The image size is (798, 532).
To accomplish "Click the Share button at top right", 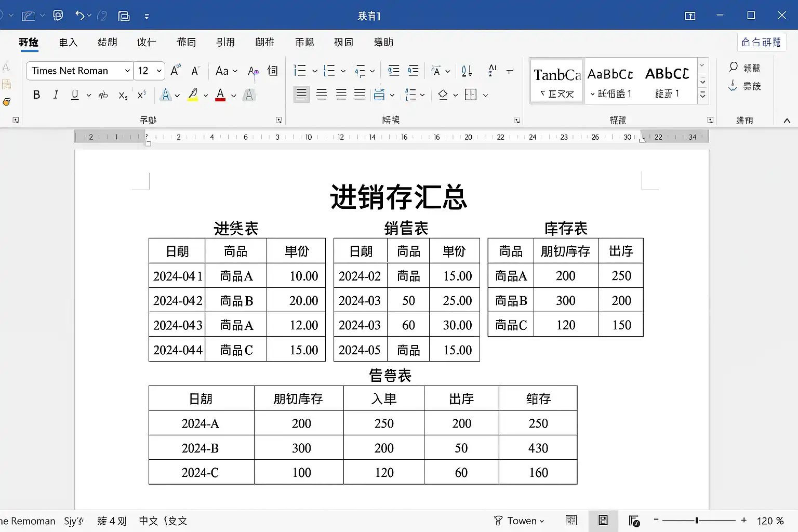I will point(761,42).
